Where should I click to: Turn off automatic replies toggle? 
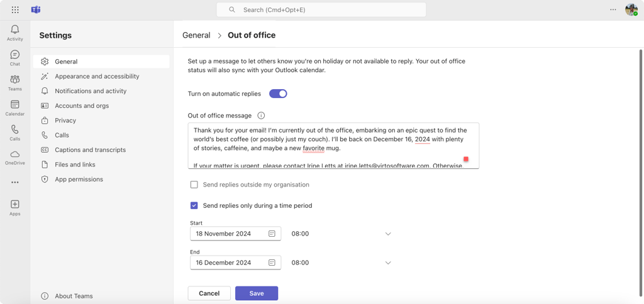(278, 94)
